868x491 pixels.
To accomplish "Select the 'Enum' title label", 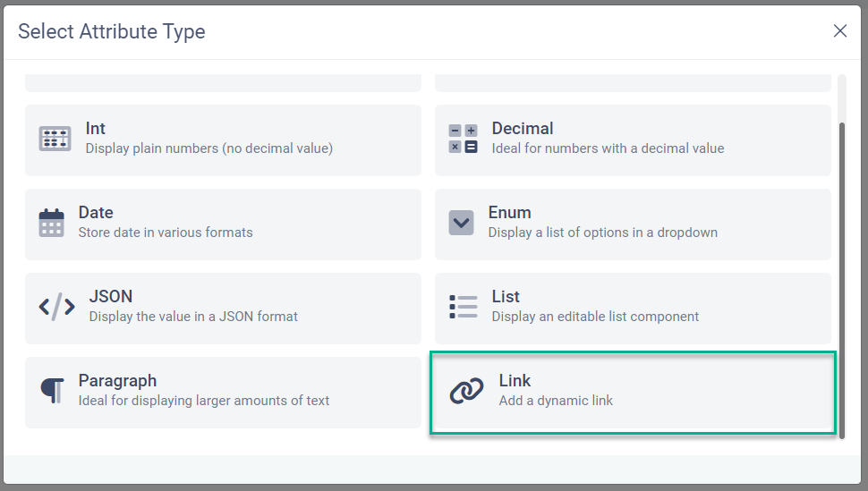I will (509, 213).
